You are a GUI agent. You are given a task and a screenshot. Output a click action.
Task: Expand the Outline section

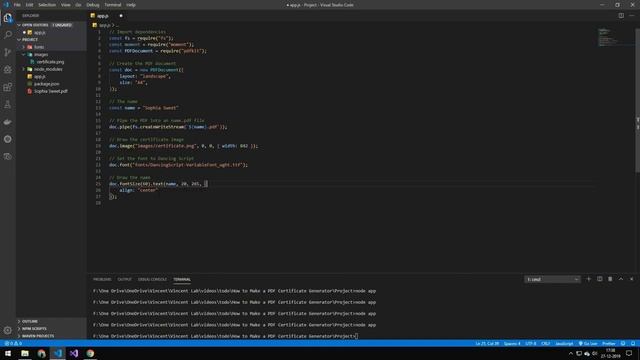30,322
